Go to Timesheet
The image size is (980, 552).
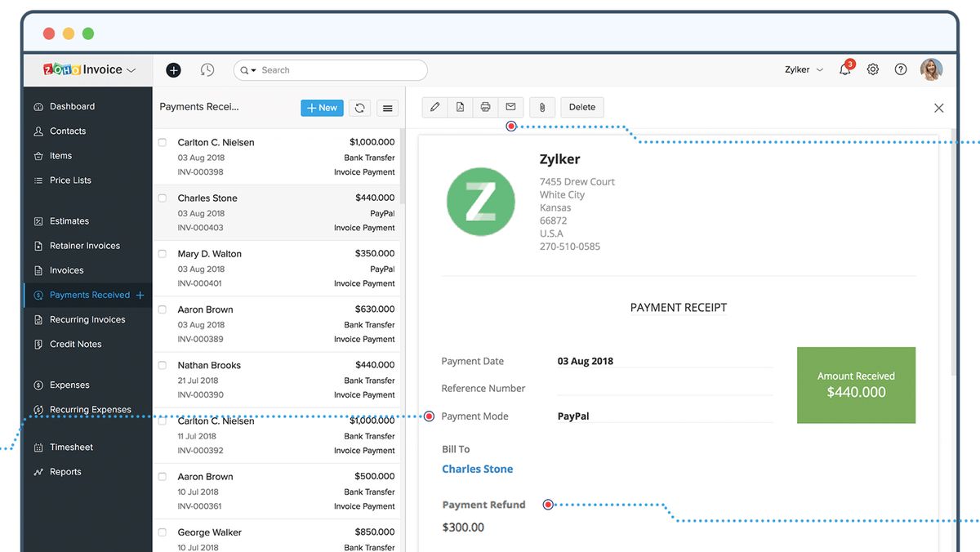coord(71,447)
